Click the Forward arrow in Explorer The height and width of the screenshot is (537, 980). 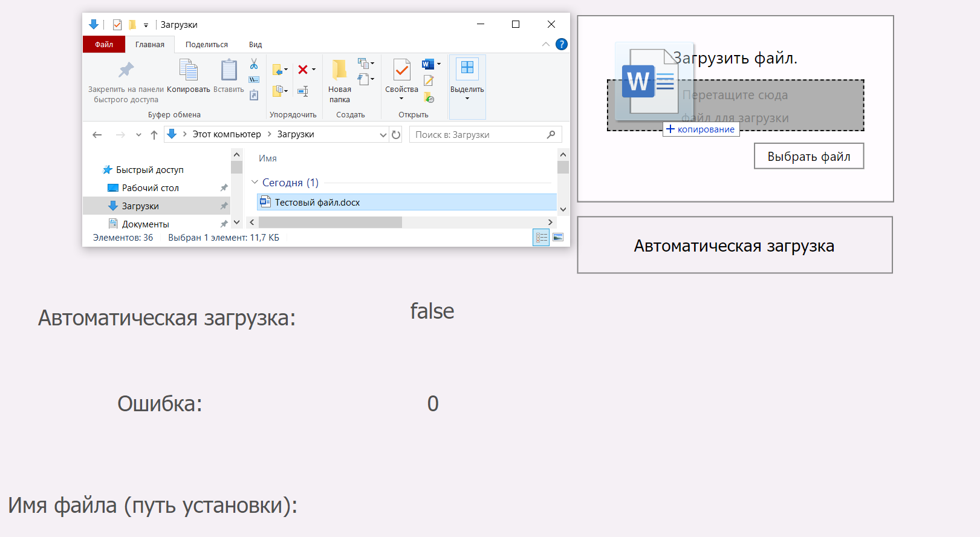120,135
